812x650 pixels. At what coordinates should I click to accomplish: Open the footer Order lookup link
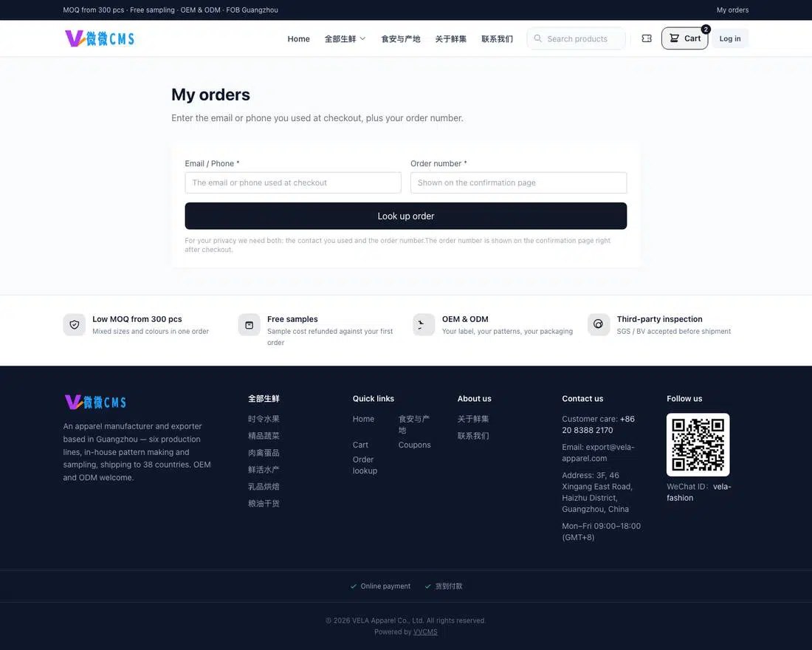coord(365,465)
